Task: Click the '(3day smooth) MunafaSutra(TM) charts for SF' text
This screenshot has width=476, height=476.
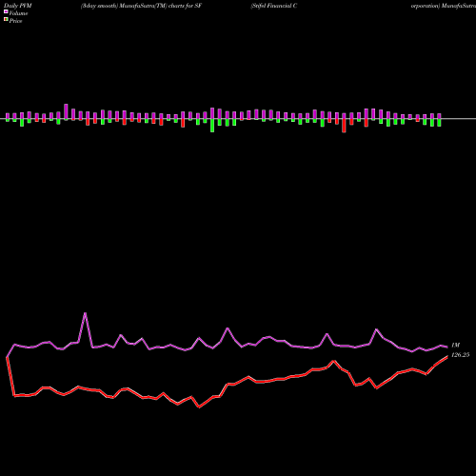Action: (x=141, y=6)
